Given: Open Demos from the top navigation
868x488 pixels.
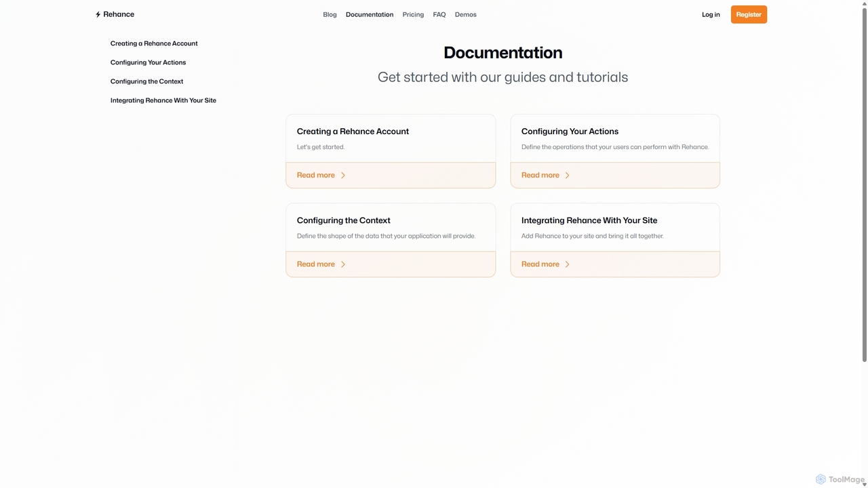Looking at the screenshot, I should coord(466,14).
